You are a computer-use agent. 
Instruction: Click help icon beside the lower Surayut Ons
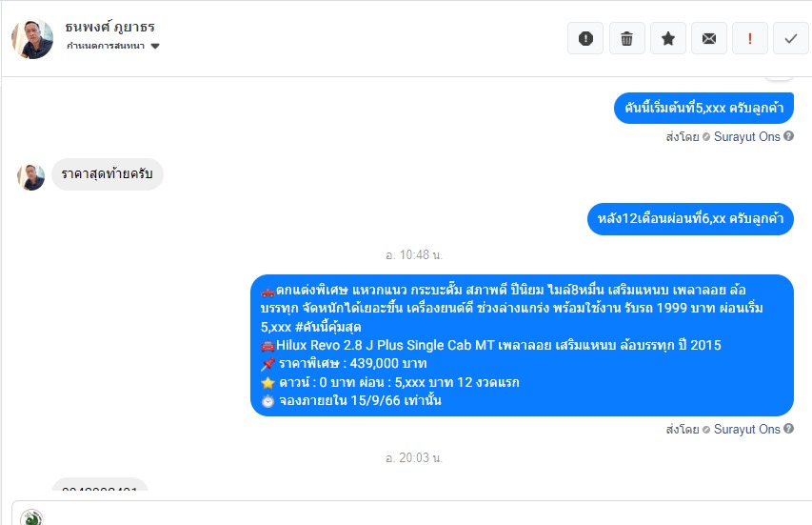click(789, 429)
